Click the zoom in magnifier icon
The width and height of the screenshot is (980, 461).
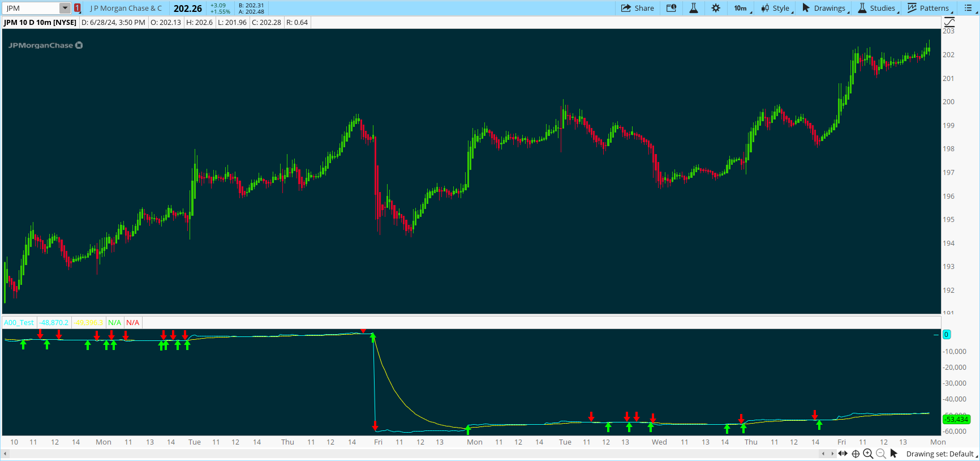click(x=868, y=454)
